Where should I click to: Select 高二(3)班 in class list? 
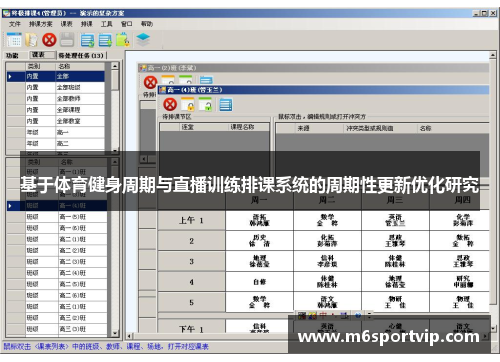click(57, 262)
